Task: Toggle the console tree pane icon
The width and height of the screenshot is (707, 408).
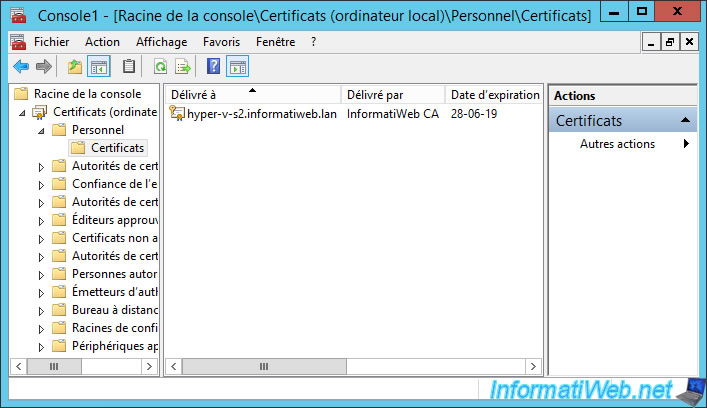Action: [99, 67]
